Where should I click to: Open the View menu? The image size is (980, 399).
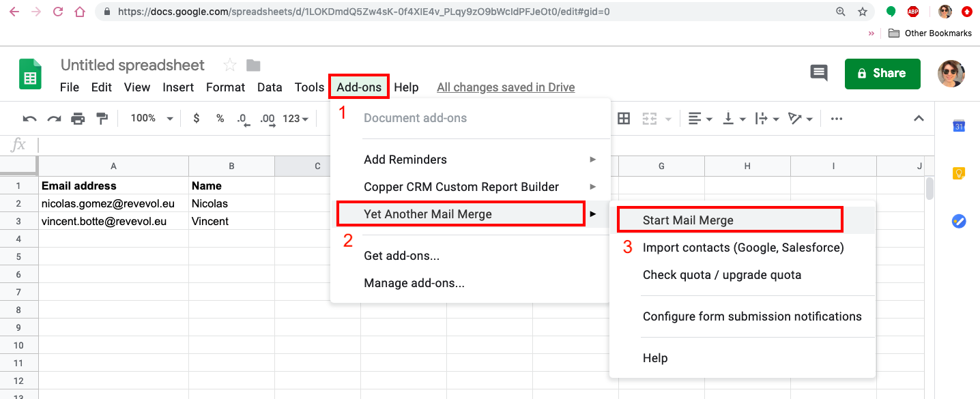[x=137, y=87]
